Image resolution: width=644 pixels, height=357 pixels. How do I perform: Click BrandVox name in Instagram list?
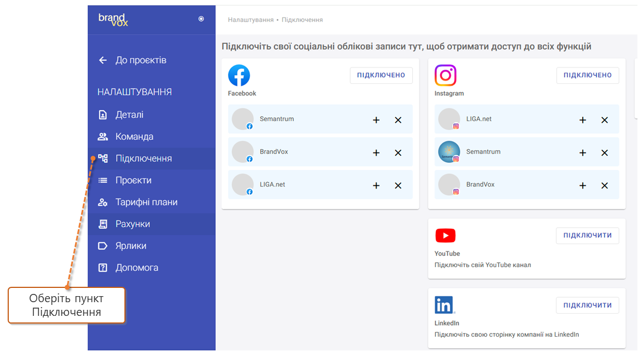click(480, 184)
